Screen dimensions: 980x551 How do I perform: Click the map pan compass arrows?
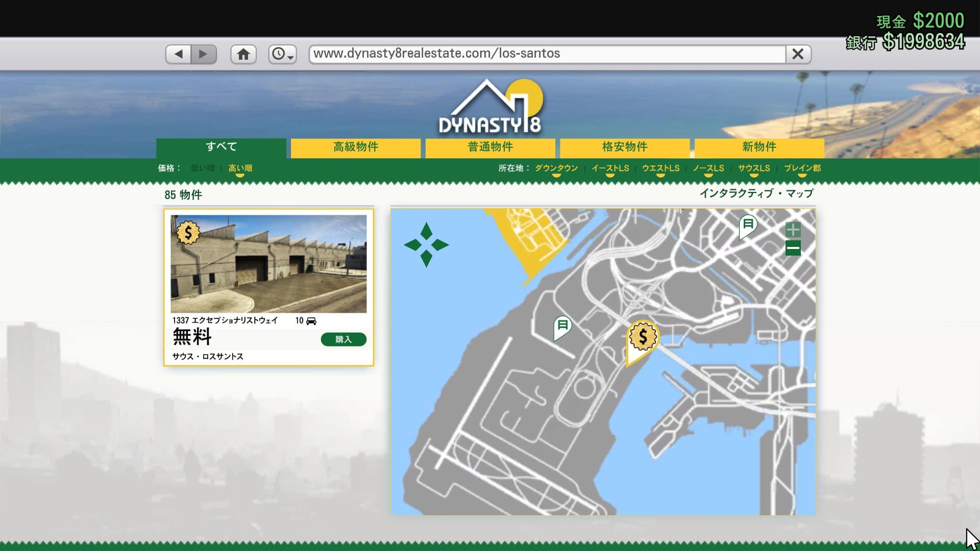[426, 245]
